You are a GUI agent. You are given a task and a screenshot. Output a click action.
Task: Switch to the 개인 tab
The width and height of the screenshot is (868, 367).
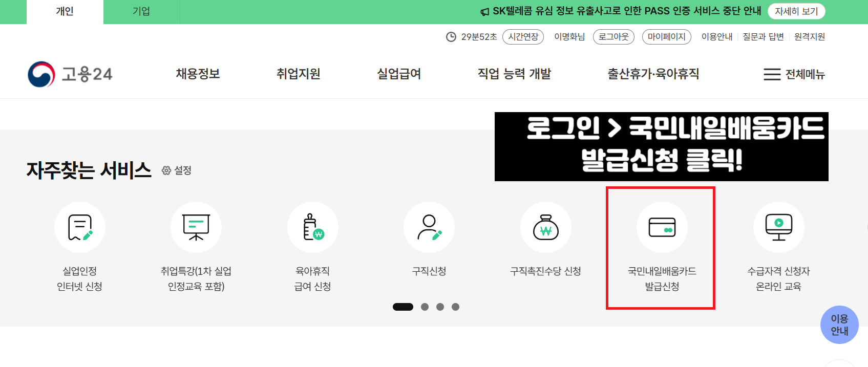[x=65, y=12]
